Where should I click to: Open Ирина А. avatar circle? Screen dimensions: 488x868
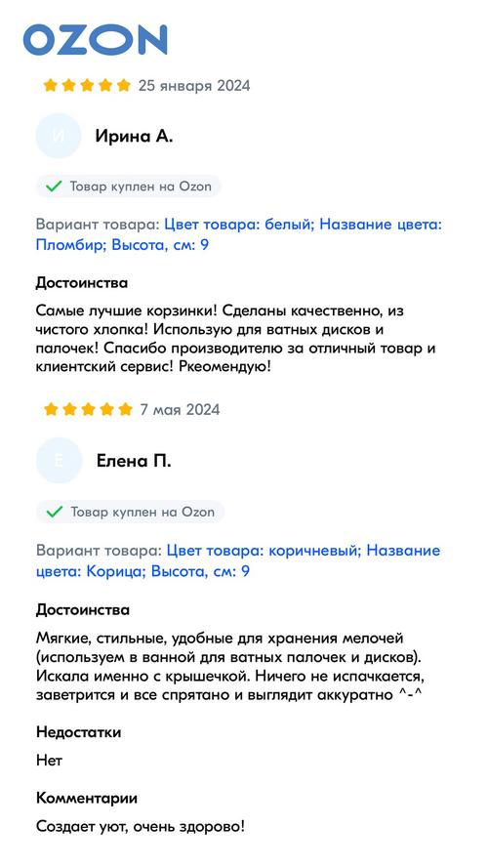click(x=59, y=136)
